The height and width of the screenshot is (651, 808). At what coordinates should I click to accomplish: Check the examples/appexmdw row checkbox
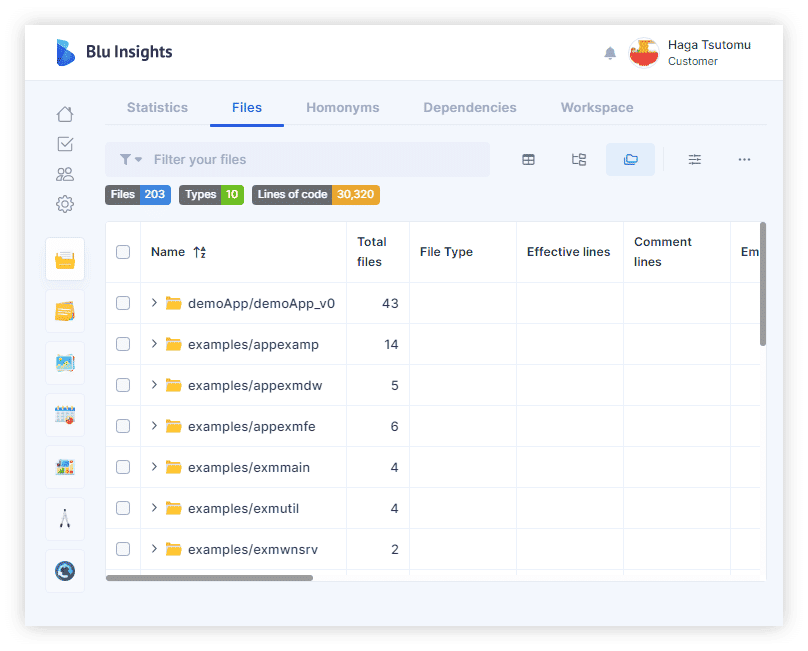(x=123, y=385)
